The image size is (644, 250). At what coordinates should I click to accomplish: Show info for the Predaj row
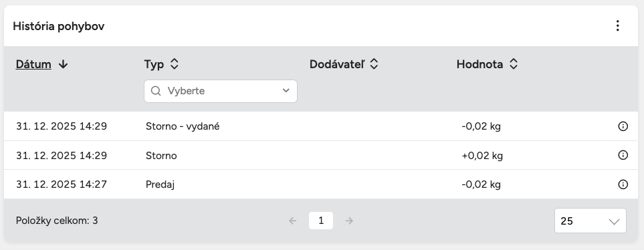point(623,184)
